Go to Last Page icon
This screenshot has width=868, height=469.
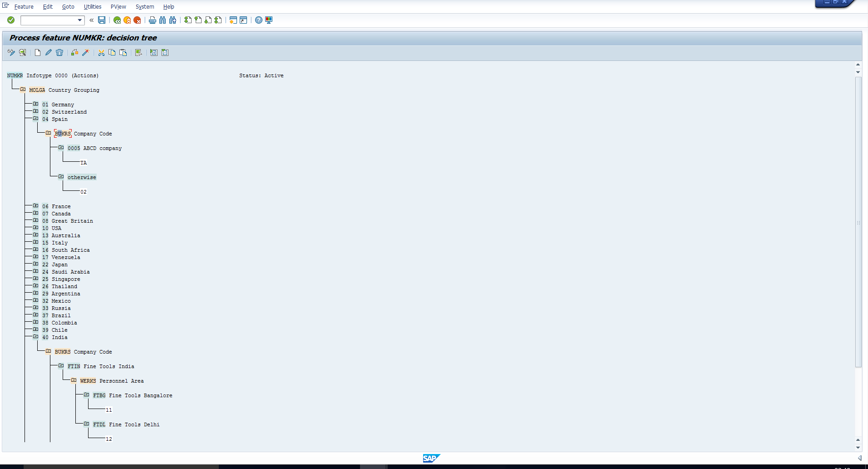pos(218,20)
